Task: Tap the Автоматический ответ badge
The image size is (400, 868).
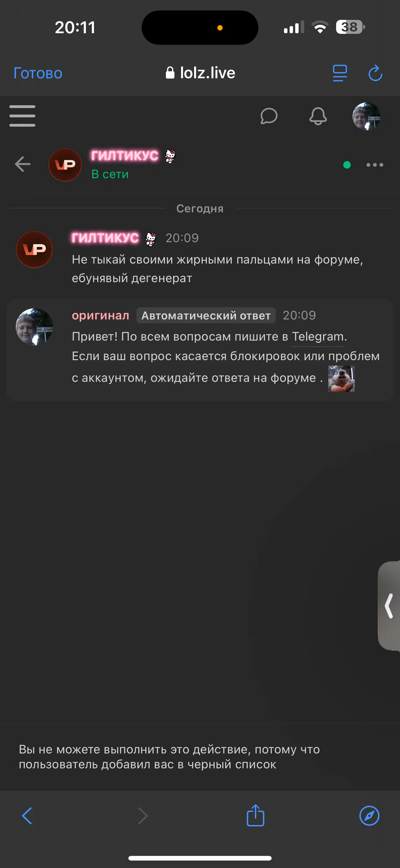Action: tap(206, 315)
